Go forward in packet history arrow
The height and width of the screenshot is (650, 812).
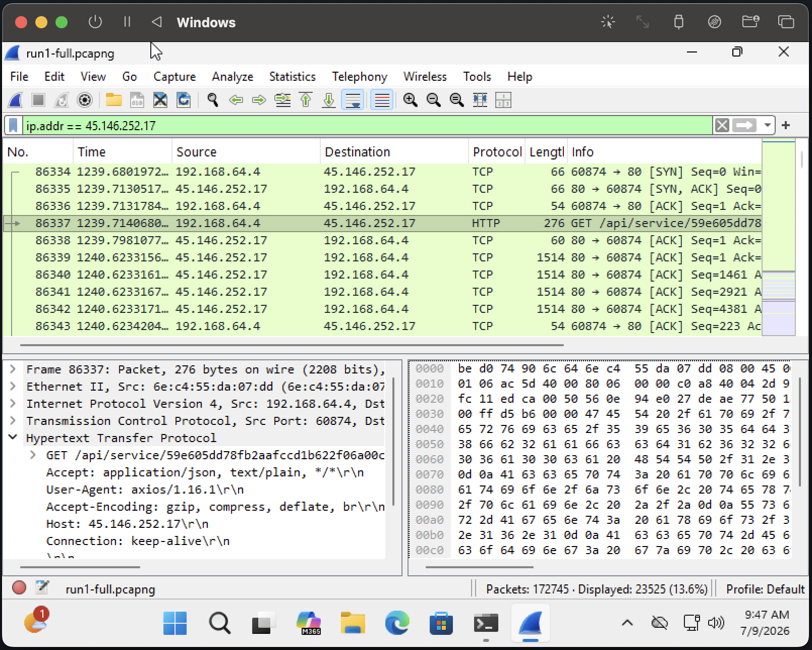259,100
